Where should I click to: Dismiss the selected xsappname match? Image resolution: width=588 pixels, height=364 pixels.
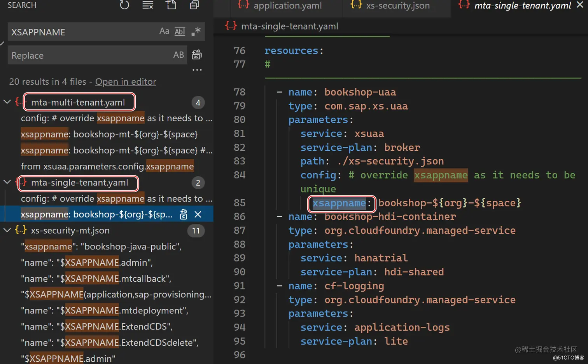[x=198, y=214]
